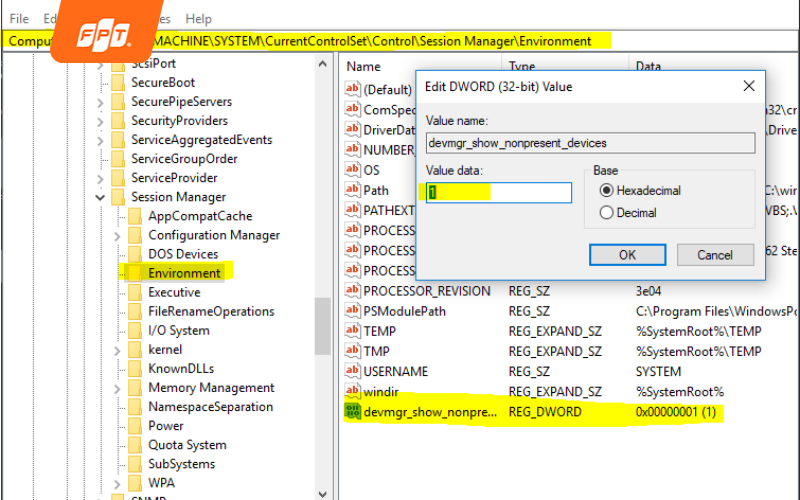The width and height of the screenshot is (800, 500).
Task: Open the Help menu
Action: coord(199,19)
